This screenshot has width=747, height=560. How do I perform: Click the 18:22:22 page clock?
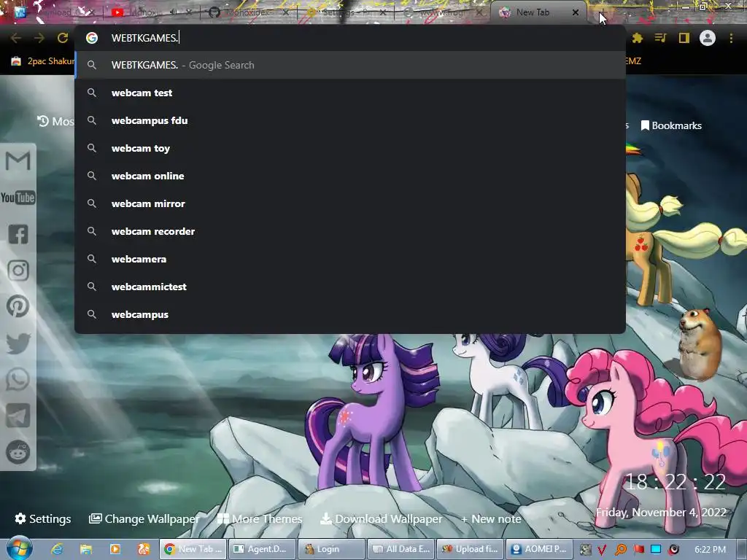click(x=675, y=482)
